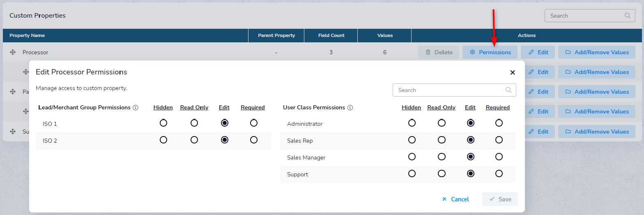Click the info icon beside Lead/Merchant Group Permissions

coord(136,108)
